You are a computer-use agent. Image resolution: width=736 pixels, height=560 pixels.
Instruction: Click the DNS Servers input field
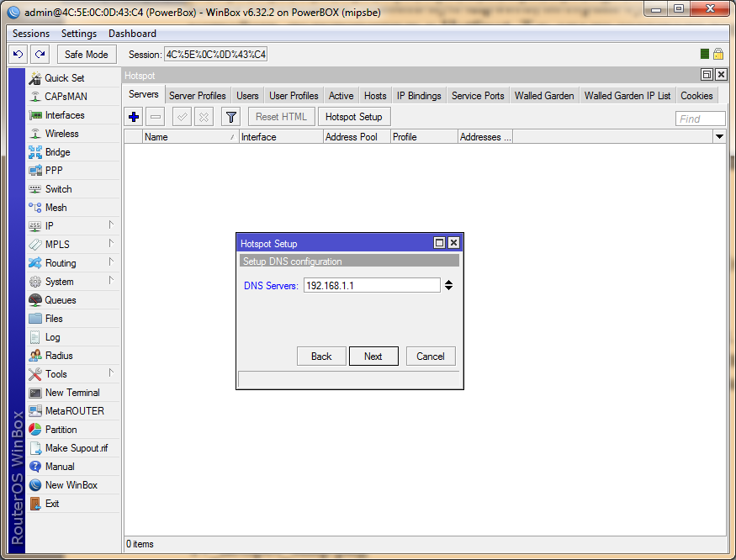click(371, 286)
